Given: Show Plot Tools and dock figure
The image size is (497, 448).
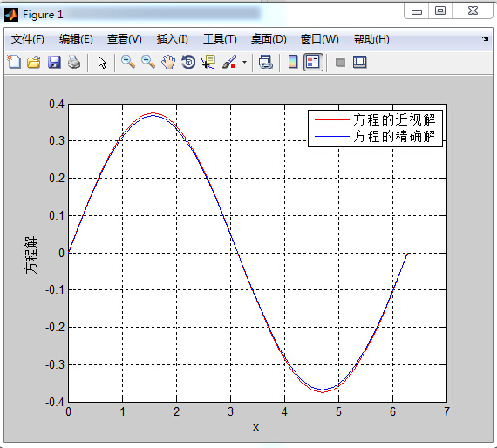Looking at the screenshot, I should coord(360,62).
